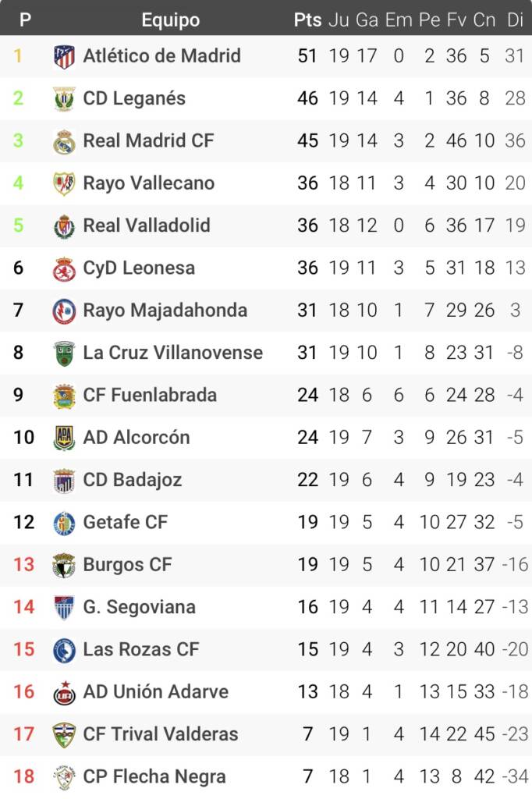This screenshot has width=532, height=799.
Task: Tap the Las Rozas CF team name
Action: point(140,649)
